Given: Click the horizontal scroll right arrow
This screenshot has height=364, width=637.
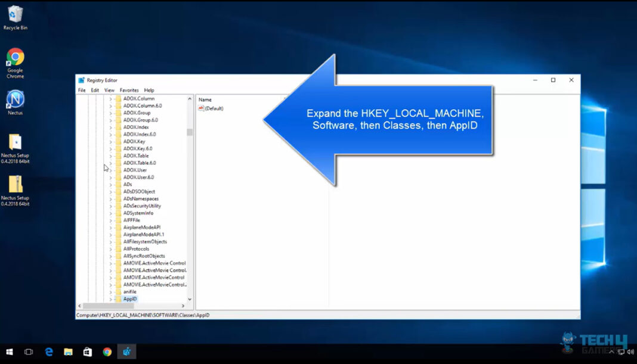Looking at the screenshot, I should pyautogui.click(x=183, y=306).
